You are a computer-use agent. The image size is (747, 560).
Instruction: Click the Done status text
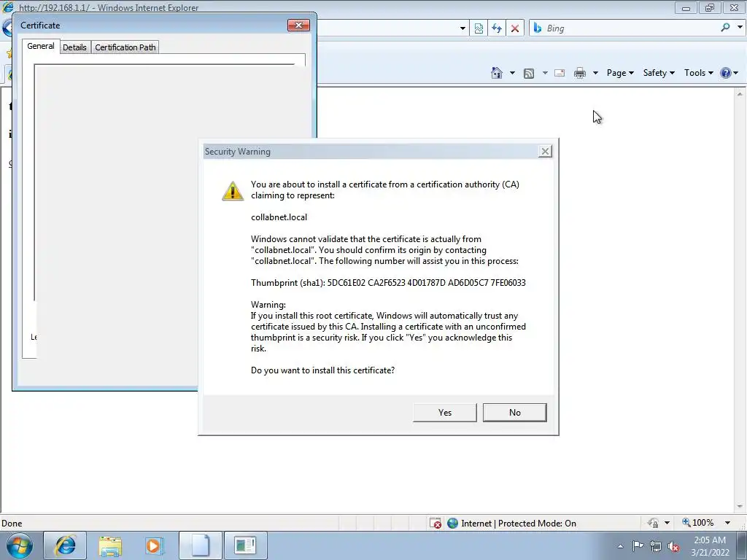[x=12, y=524]
